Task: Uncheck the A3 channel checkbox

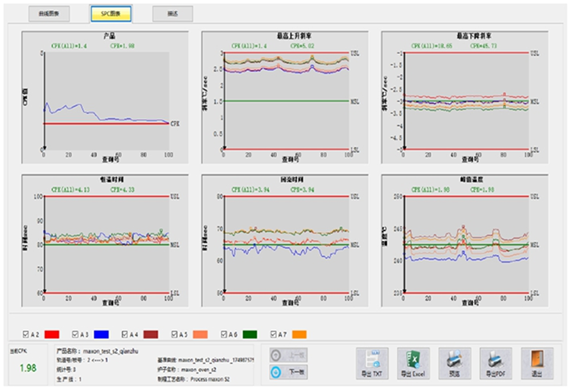Action: click(75, 334)
